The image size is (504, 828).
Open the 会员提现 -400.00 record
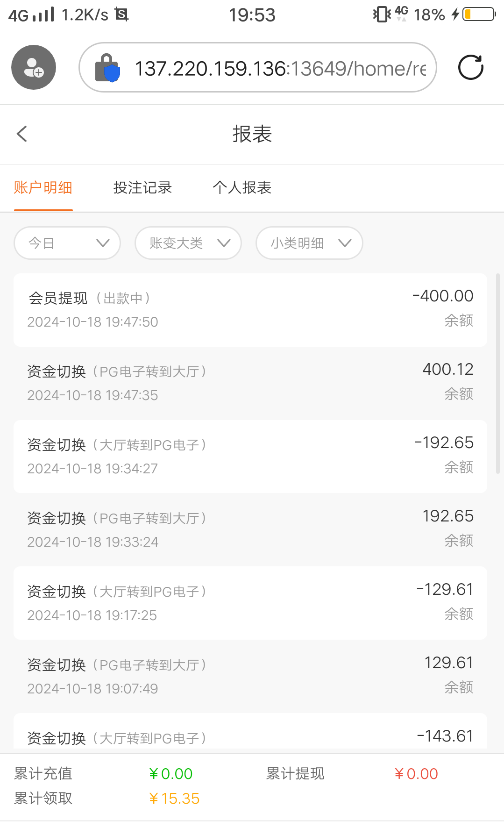250,310
